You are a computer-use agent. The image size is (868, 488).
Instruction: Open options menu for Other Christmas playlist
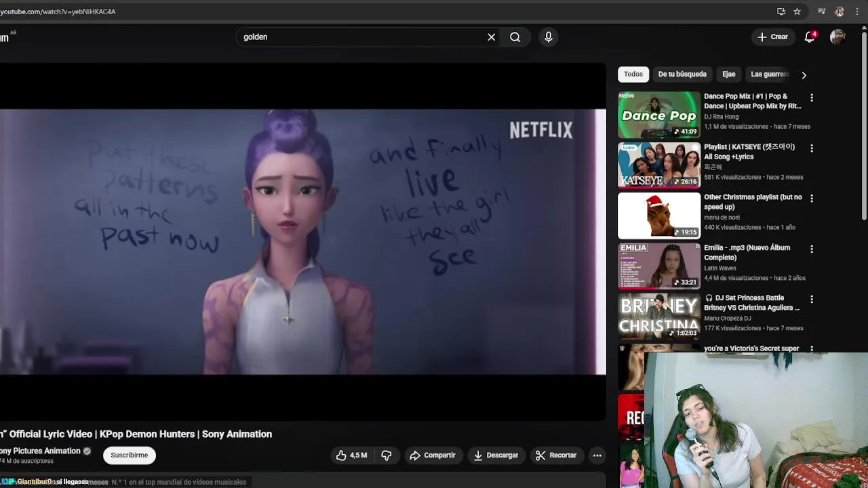tap(812, 199)
